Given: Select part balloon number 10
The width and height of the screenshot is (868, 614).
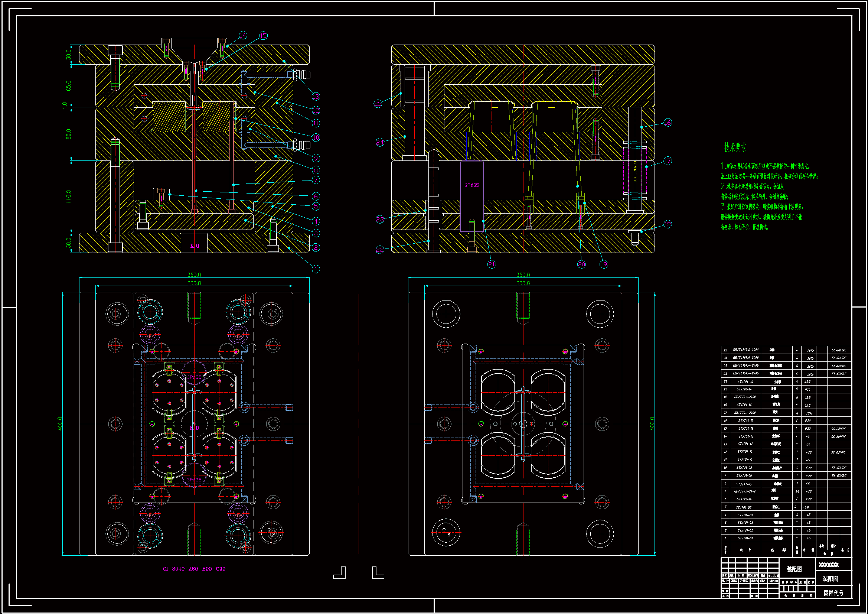Looking at the screenshot, I should 316,137.
